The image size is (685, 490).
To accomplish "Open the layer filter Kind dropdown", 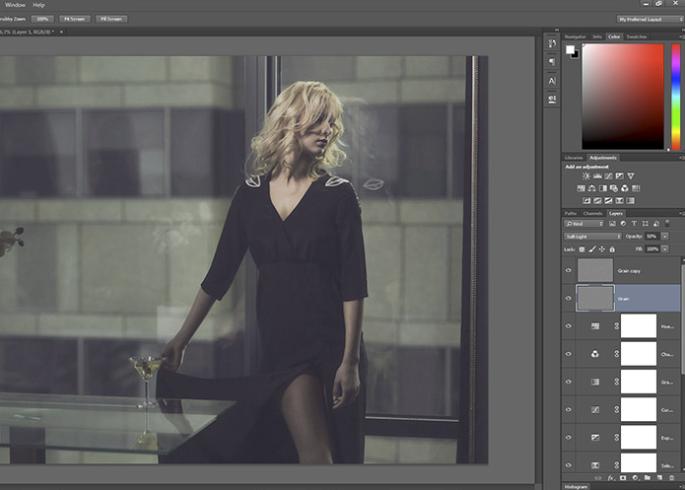I will 583,223.
